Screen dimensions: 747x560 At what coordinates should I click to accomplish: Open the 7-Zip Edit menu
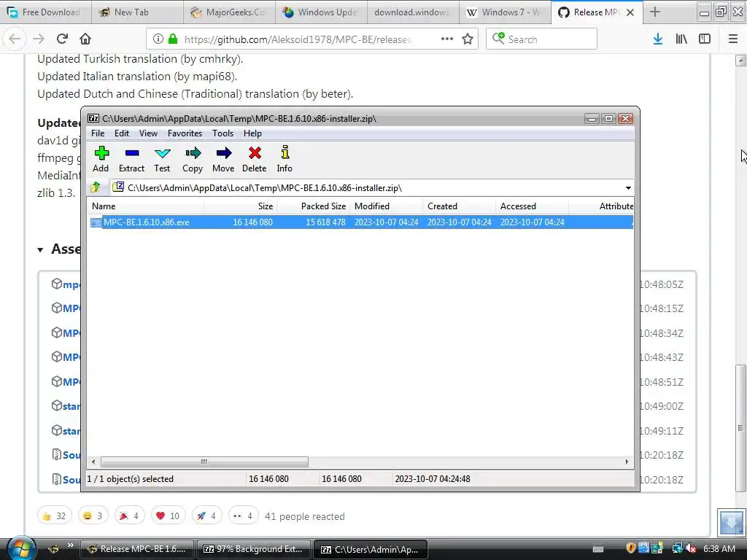pyautogui.click(x=122, y=133)
